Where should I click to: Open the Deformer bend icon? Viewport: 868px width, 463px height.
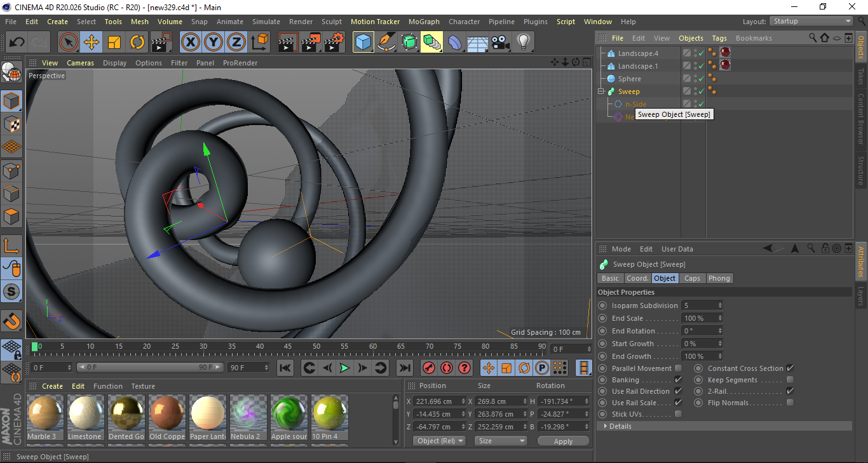coord(455,43)
